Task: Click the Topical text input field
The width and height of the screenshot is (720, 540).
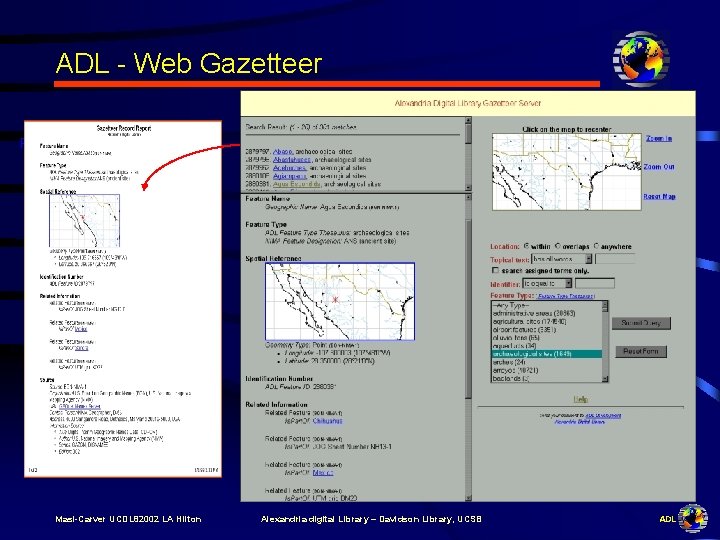Action: pos(615,259)
